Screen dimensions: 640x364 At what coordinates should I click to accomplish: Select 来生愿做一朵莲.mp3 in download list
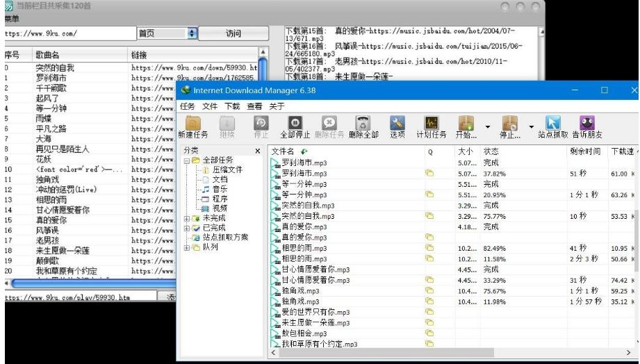pos(452,323)
